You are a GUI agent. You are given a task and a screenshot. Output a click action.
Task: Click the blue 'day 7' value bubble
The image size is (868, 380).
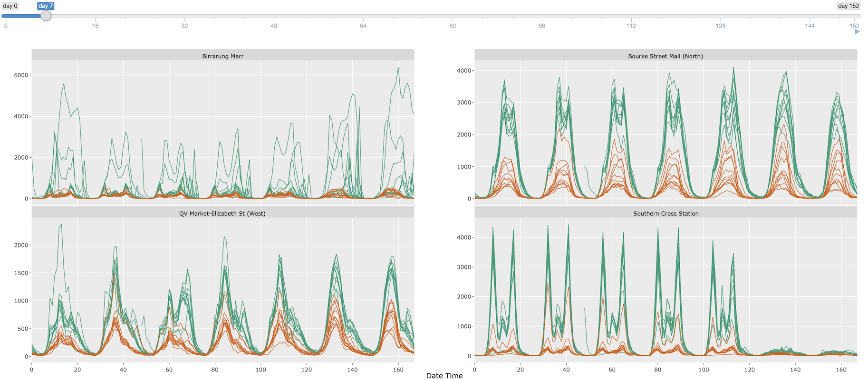46,6
